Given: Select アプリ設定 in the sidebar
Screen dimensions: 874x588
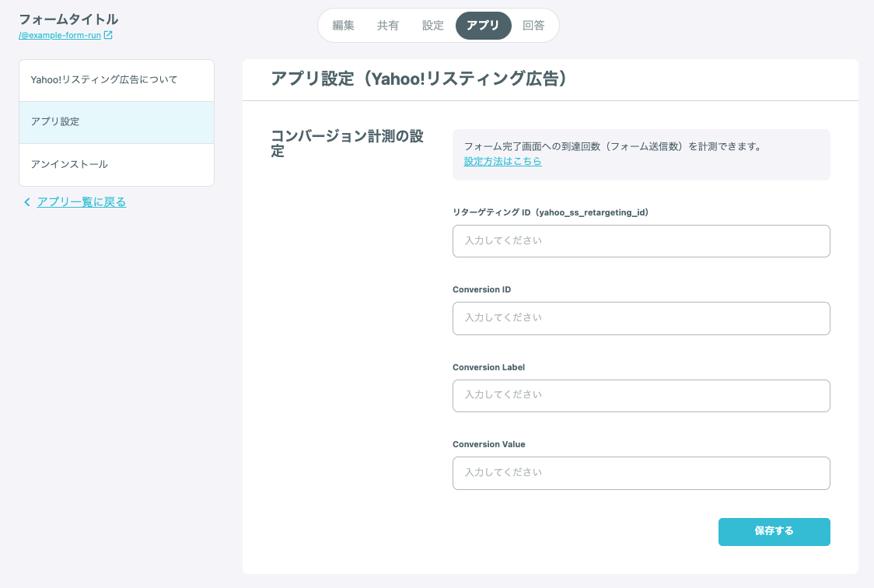Looking at the screenshot, I should 117,123.
